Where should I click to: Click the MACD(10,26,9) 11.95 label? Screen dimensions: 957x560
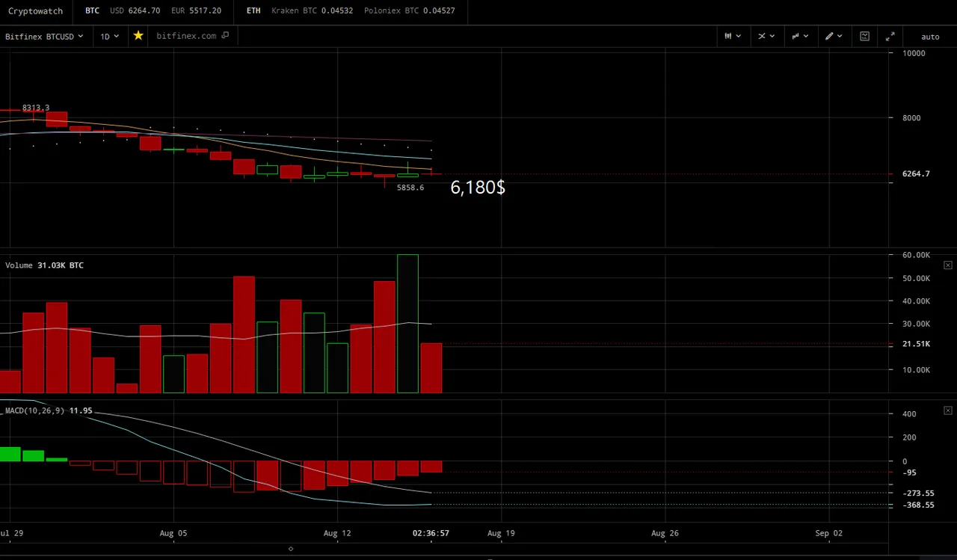pyautogui.click(x=49, y=410)
